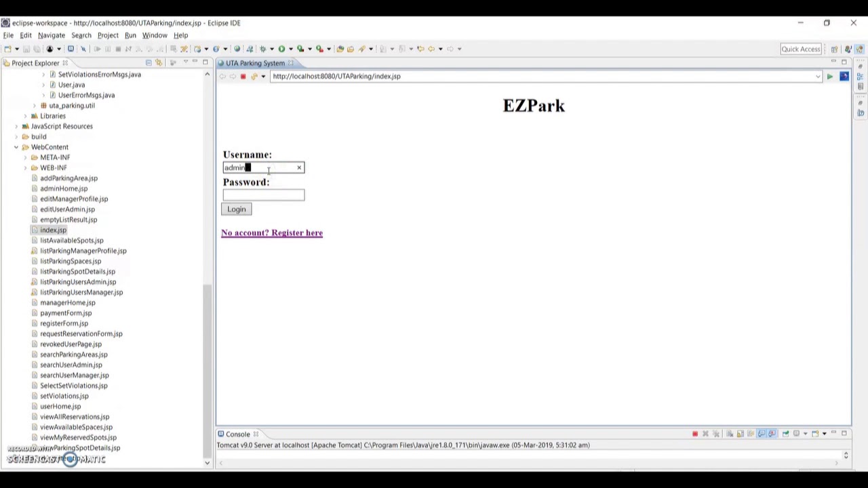Click the Password input field
The height and width of the screenshot is (488, 868).
pyautogui.click(x=264, y=195)
